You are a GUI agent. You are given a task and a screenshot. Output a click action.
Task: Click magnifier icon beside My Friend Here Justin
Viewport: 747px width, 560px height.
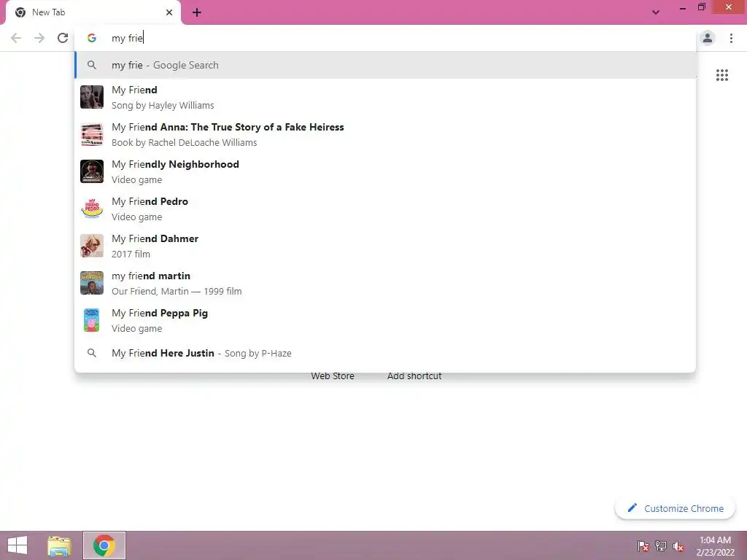[92, 354]
